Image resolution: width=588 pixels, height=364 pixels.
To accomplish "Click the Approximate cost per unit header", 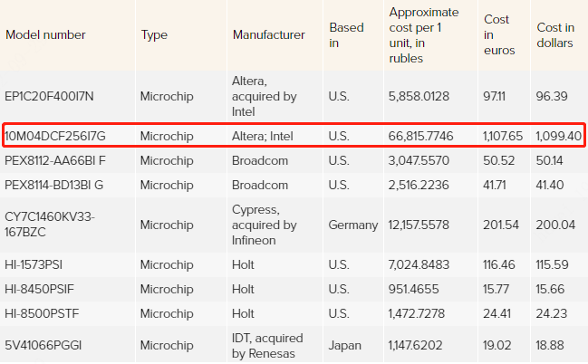I will pyautogui.click(x=424, y=35).
